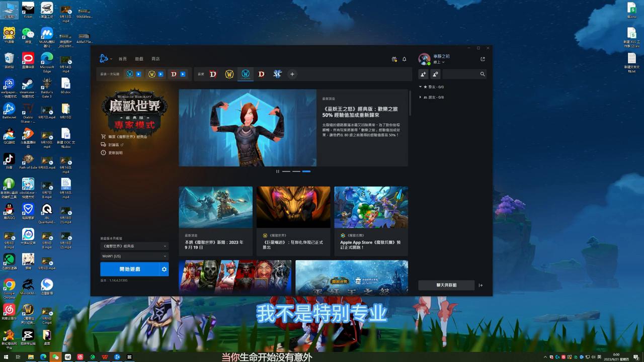Open the notifications bell
Screen dimensions: 644x362
[404, 59]
